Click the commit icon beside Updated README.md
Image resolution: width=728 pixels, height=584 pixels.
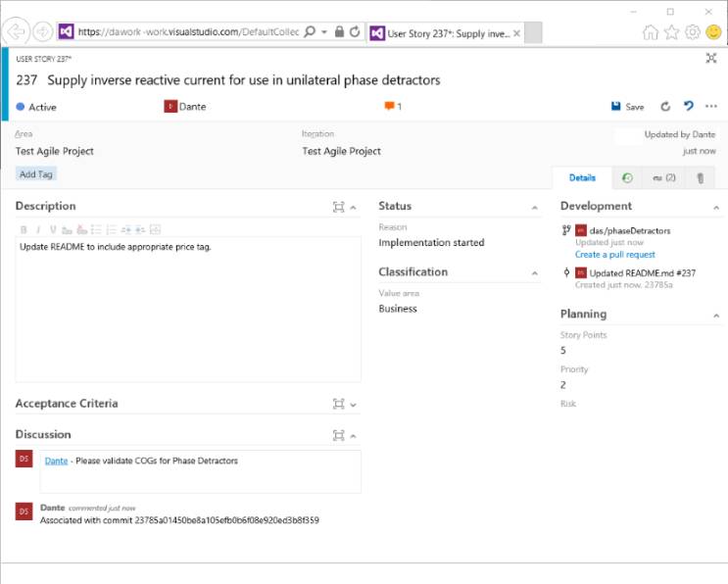pyautogui.click(x=566, y=273)
